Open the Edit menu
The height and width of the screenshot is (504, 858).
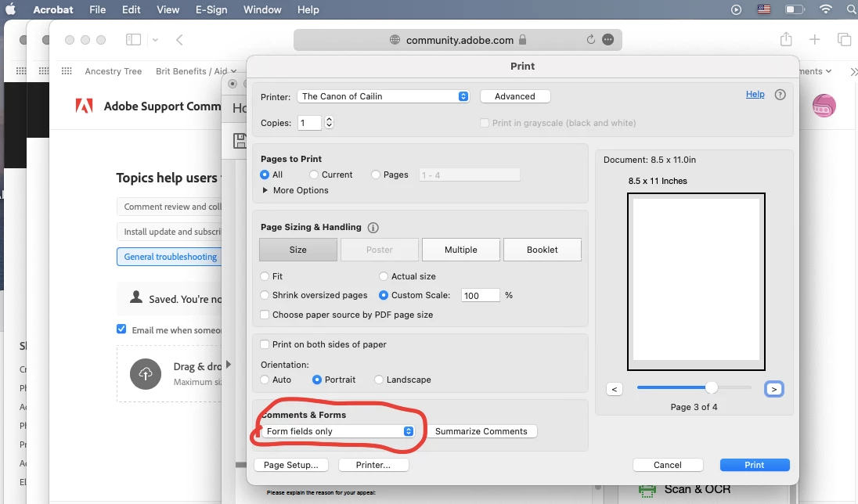coord(132,9)
